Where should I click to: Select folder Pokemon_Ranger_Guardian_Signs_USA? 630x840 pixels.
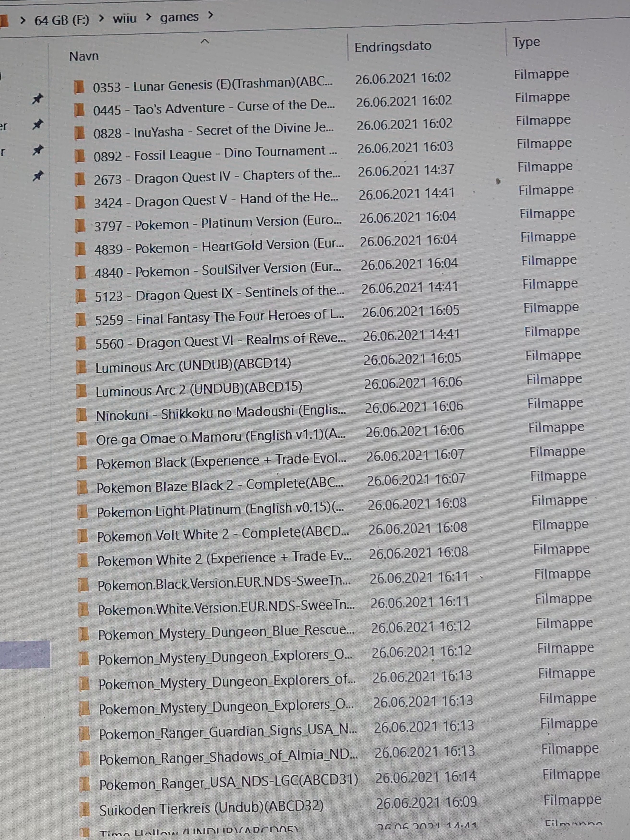(228, 732)
